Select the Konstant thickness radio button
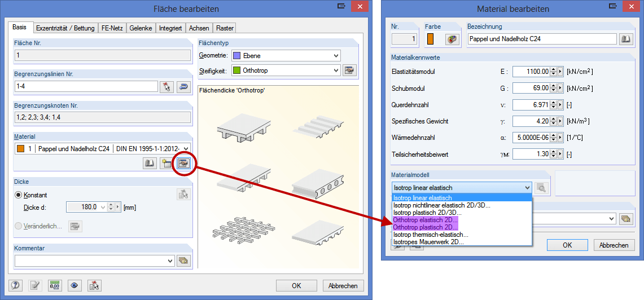Viewport: 644px width, 300px height. pos(18,195)
